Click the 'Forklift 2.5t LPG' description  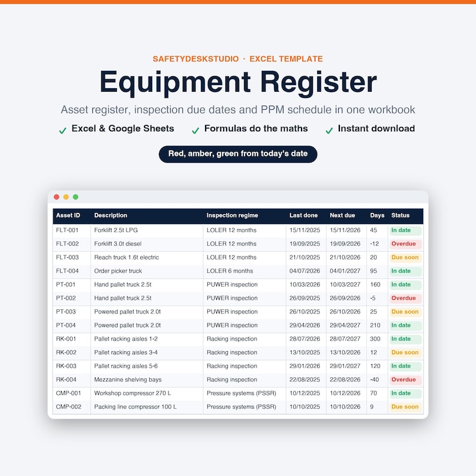(x=116, y=230)
